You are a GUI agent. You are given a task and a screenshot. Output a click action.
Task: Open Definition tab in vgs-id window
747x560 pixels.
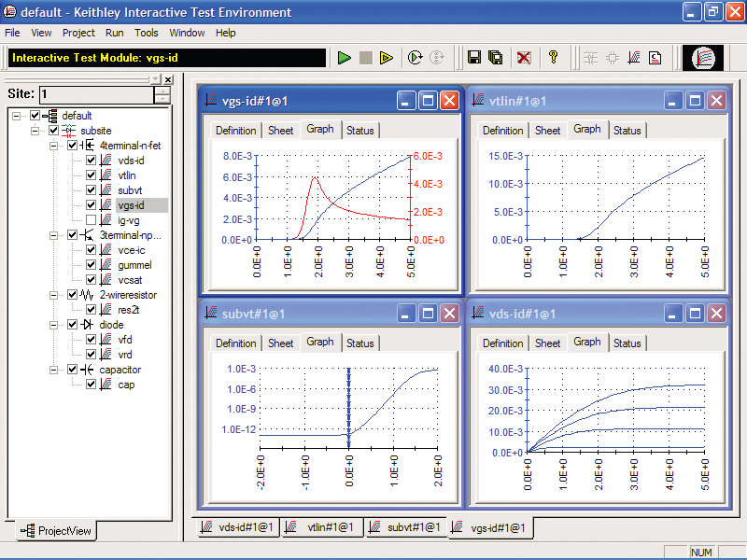coord(236,131)
